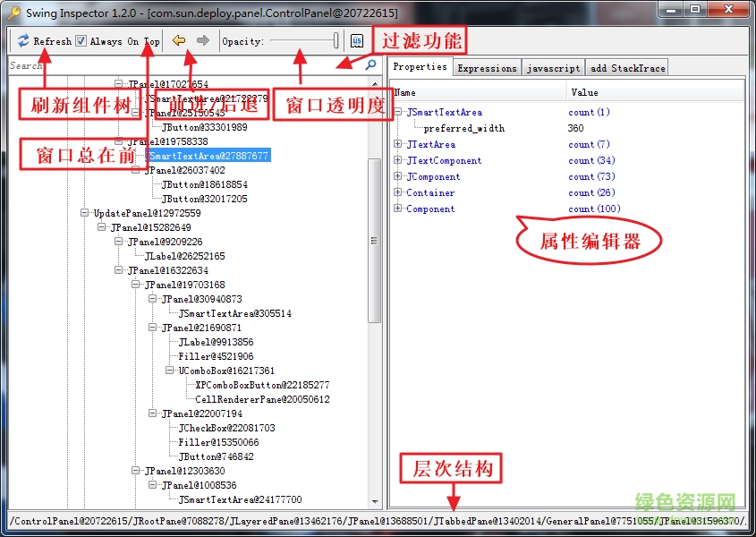Switch to the Expressions tab
This screenshot has width=756, height=537.
click(x=487, y=66)
